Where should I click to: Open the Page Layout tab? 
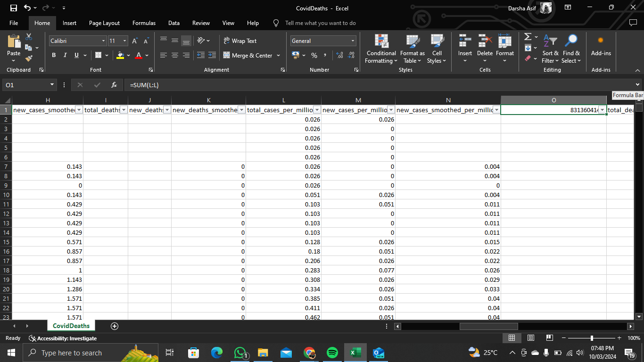tap(104, 23)
